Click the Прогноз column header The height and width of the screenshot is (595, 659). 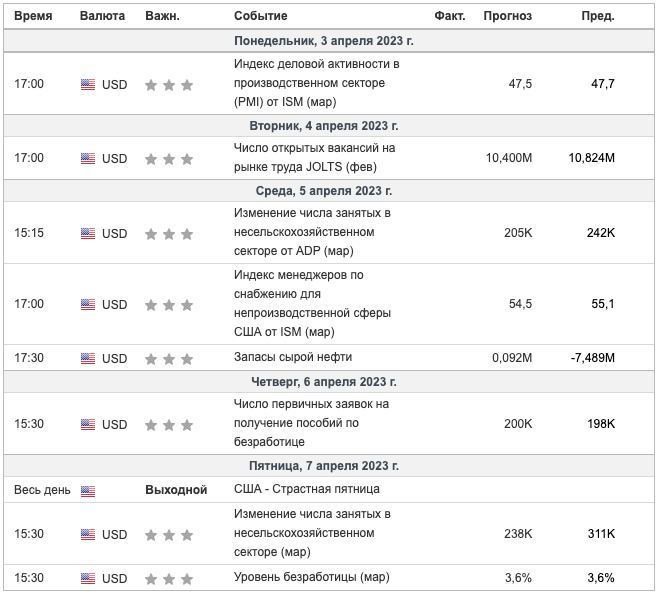[x=507, y=16]
